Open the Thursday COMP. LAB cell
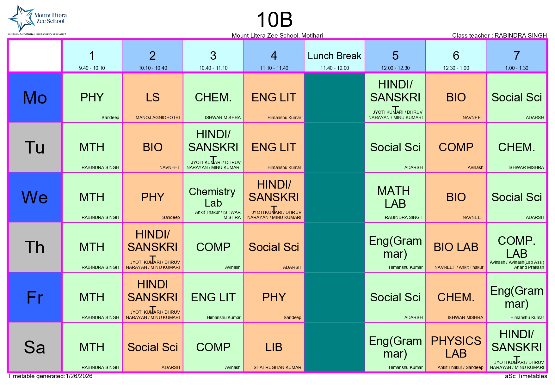 [x=516, y=247]
